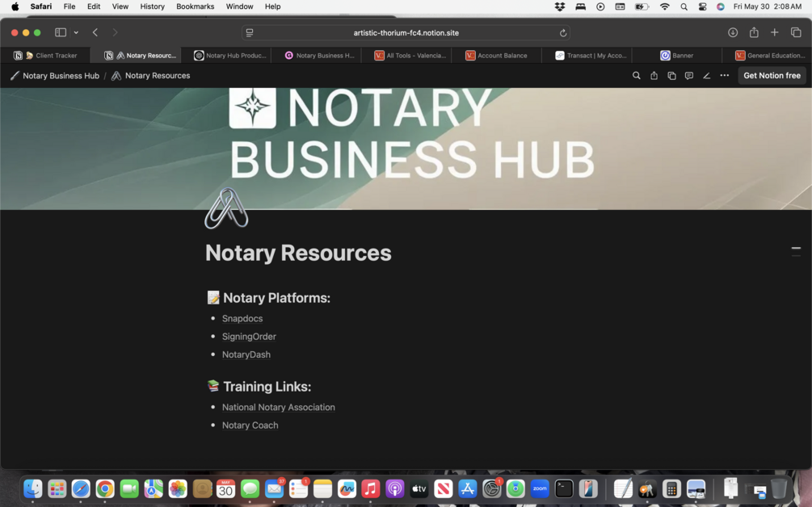Click the Safari address bar
Screen dimensions: 812x507
(406, 32)
